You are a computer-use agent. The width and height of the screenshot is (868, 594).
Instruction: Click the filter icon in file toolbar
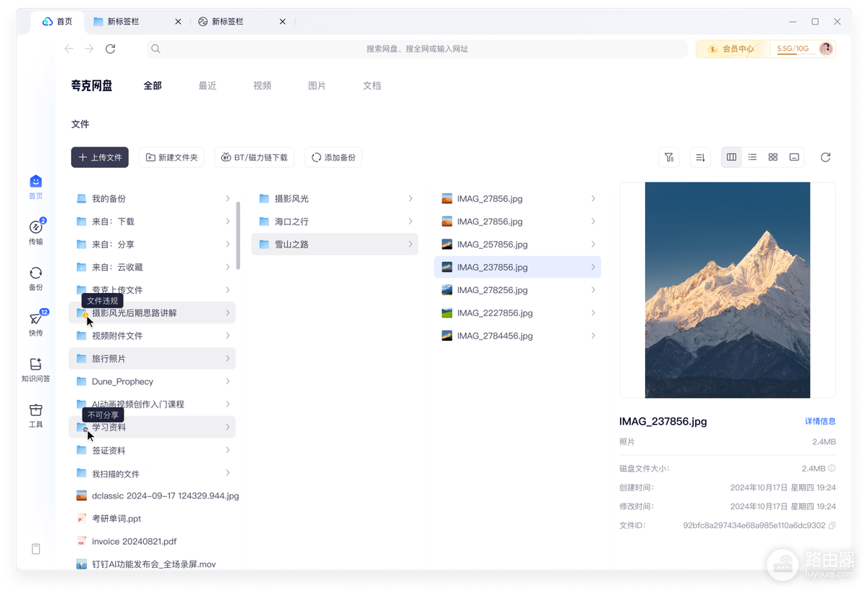tap(669, 157)
